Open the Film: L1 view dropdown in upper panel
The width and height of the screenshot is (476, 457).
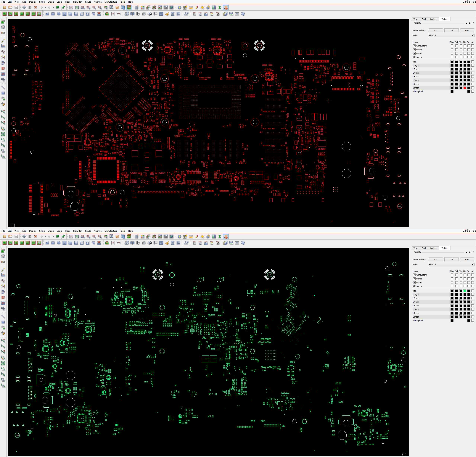(451, 36)
